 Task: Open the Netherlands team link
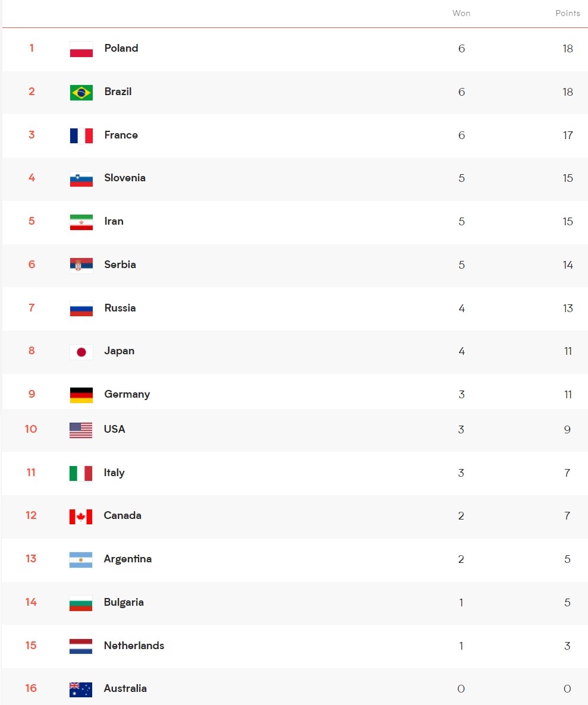coord(134,646)
